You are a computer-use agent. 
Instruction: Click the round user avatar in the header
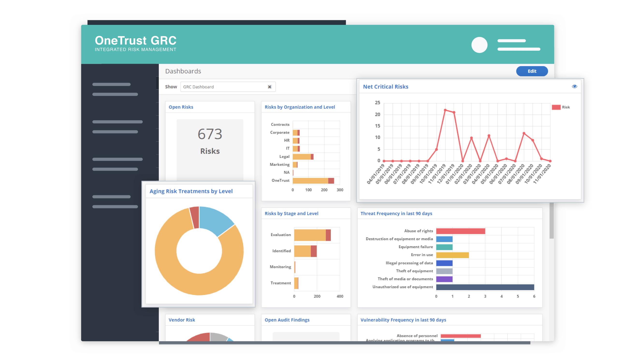pos(479,45)
